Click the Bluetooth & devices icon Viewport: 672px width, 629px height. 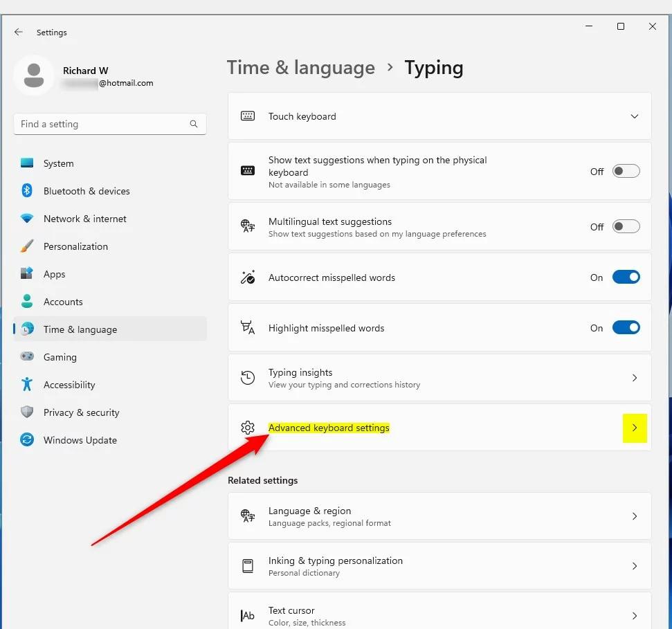coord(26,191)
